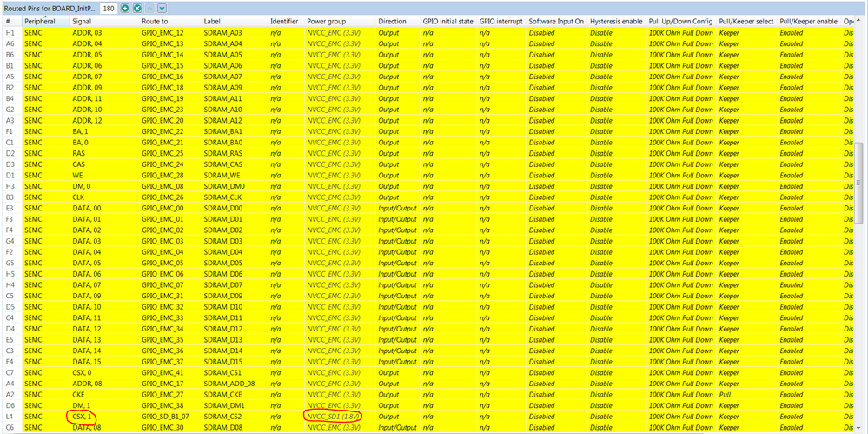
Task: Select the signal cell 'CSX, 1'
Action: click(82, 417)
